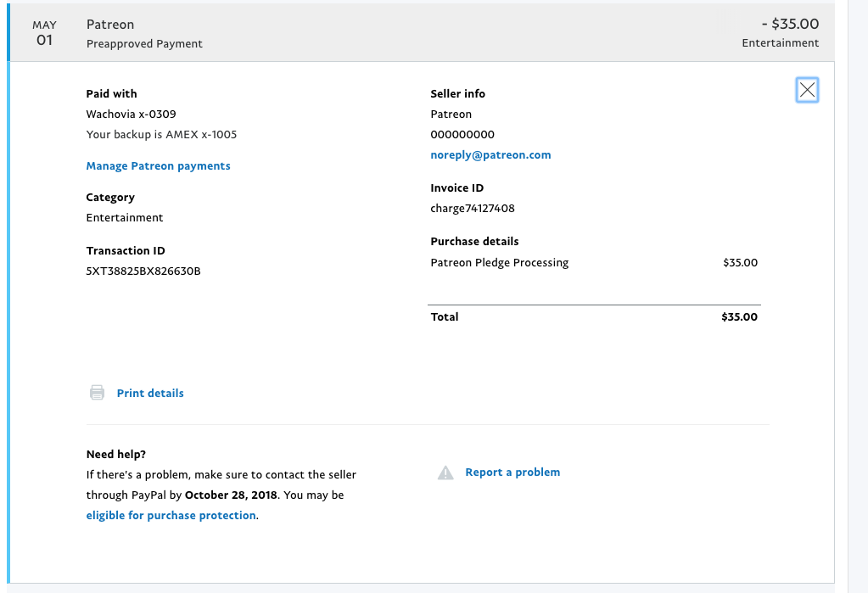Click the Entertainment value under Category

click(125, 217)
